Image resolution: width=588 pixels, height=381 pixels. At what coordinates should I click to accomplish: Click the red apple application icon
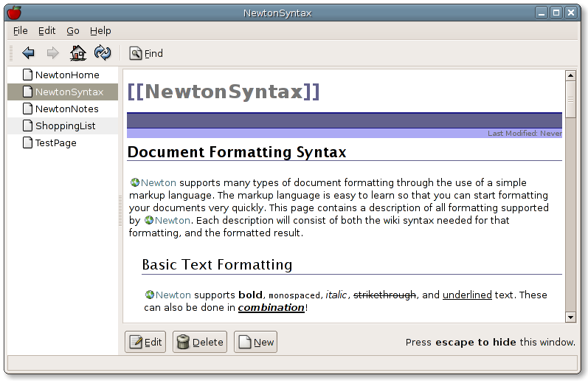coord(14,13)
